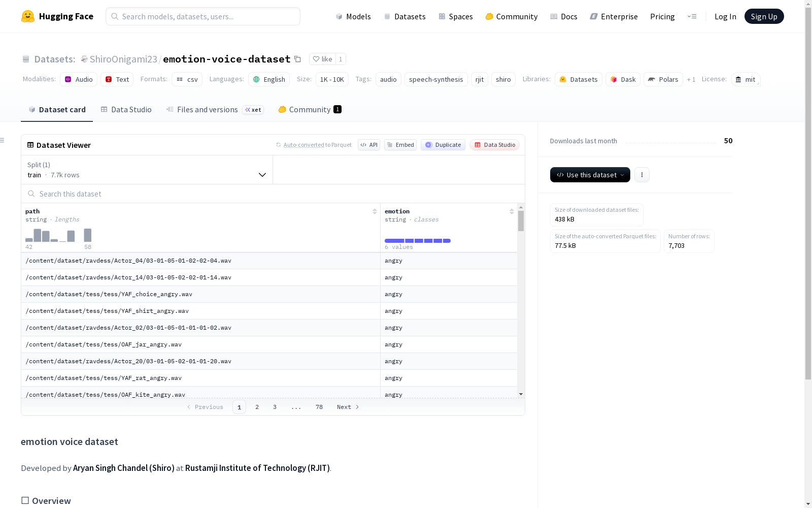
Task: Click the path lengths histogram
Action: tap(58, 235)
